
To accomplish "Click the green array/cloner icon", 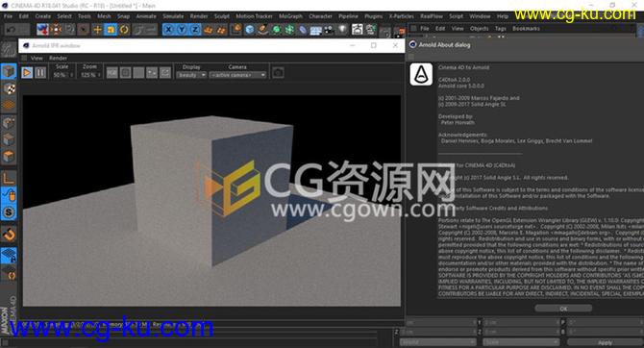I will click(289, 29).
